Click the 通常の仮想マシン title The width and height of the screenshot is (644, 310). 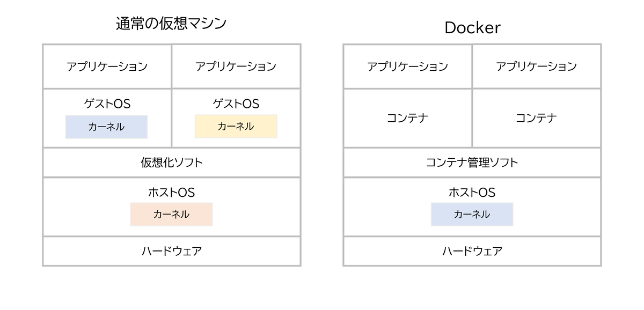tap(172, 24)
